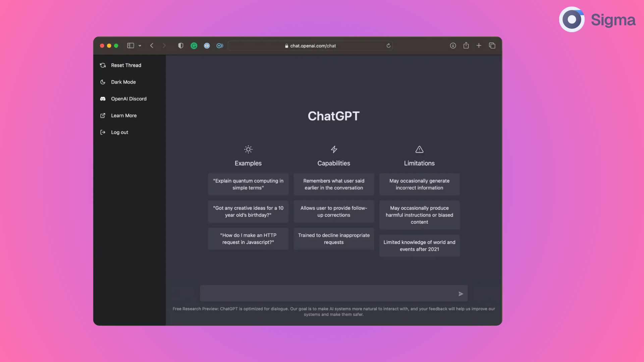
Task: Show downloads via the download icon
Action: [x=453, y=46]
